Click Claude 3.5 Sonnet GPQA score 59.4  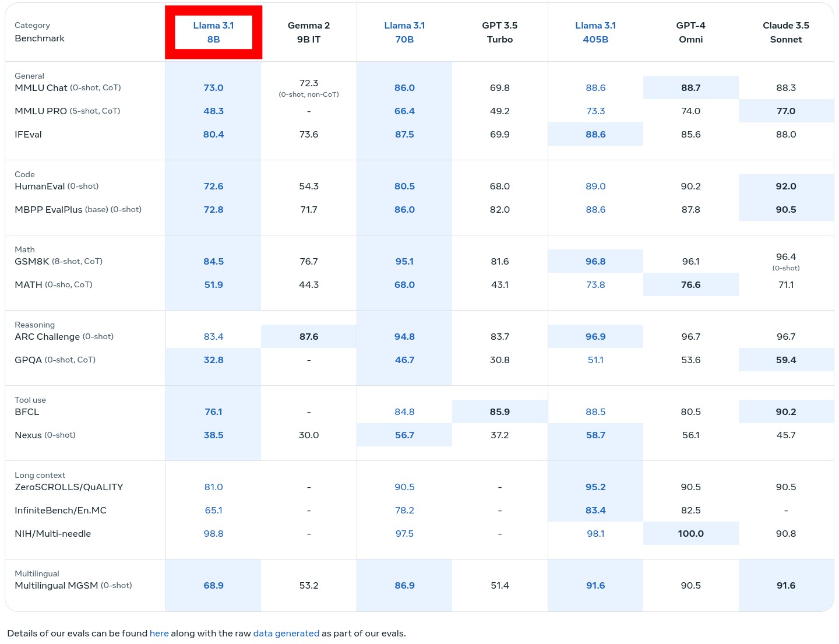point(786,360)
